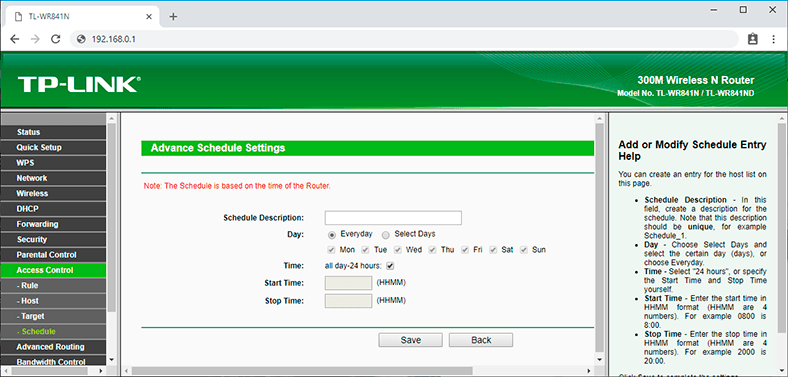The image size is (788, 377).
Task: Click the Schedule Description text field
Action: coord(393,218)
